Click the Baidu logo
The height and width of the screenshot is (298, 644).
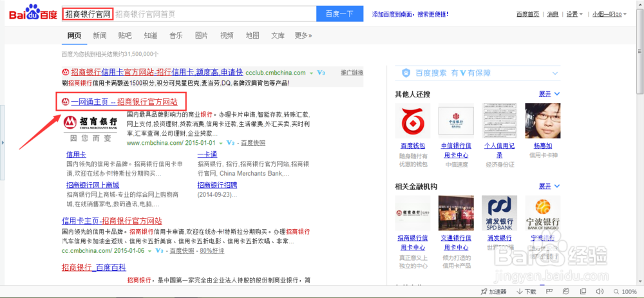(x=33, y=13)
